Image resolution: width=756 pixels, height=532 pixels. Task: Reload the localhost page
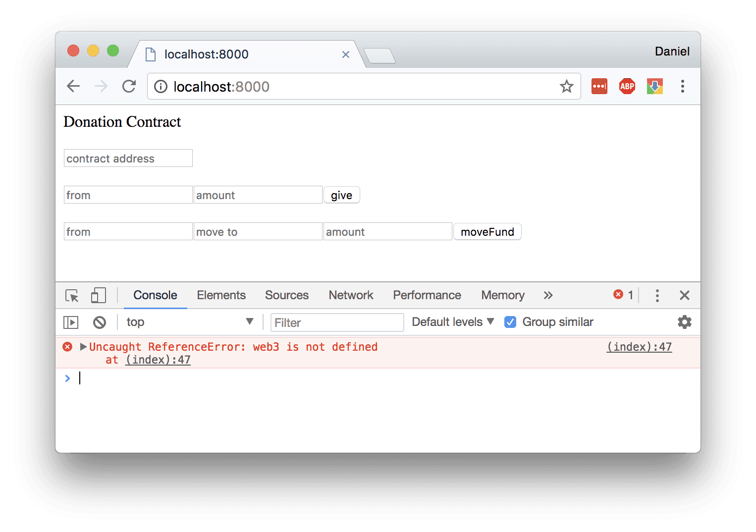128,86
